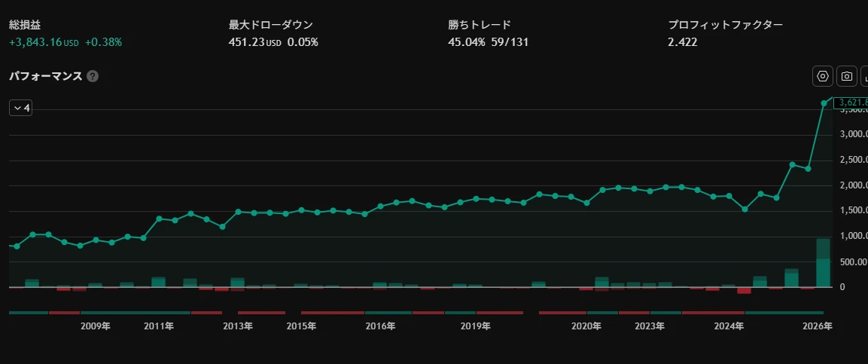Click the 59/131 trade count
This screenshot has height=364, width=868.
510,42
